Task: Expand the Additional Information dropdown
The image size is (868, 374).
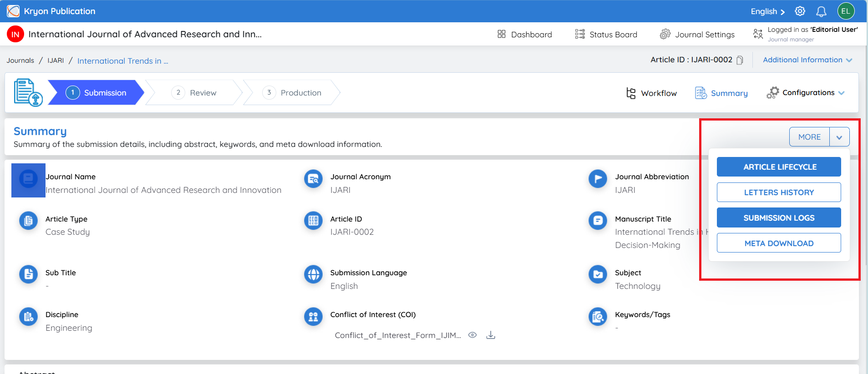Action: (x=807, y=60)
